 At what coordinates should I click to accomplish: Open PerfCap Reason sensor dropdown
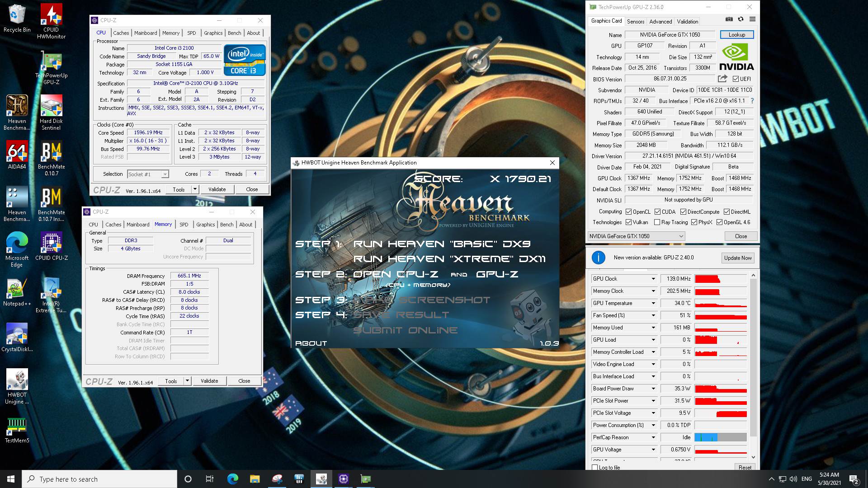tap(653, 437)
